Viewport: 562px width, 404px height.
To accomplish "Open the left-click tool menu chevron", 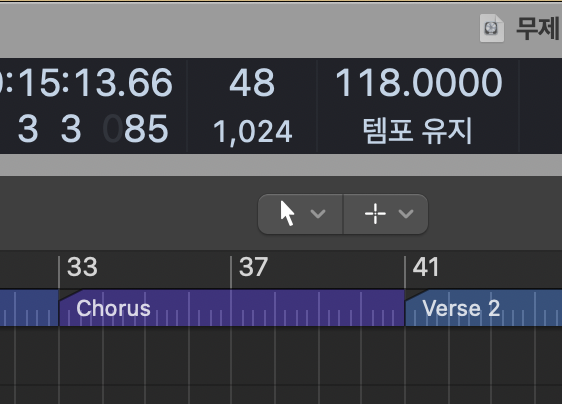I will tap(318, 214).
